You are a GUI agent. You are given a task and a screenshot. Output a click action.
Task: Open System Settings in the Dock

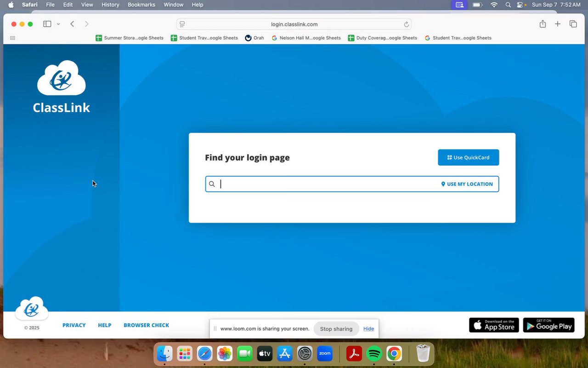305,353
